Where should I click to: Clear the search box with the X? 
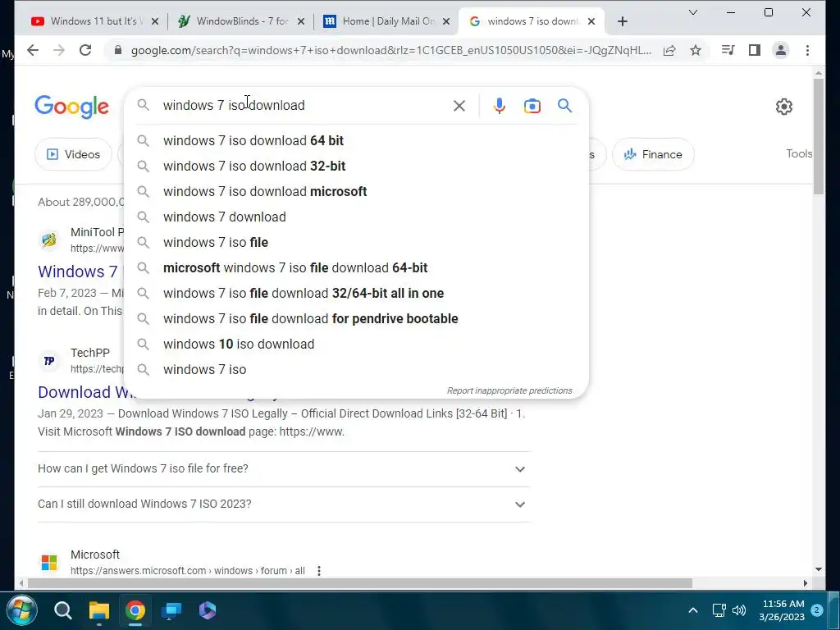coord(459,106)
